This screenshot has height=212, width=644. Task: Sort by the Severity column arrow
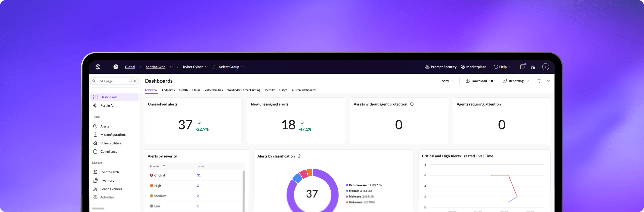click(164, 166)
